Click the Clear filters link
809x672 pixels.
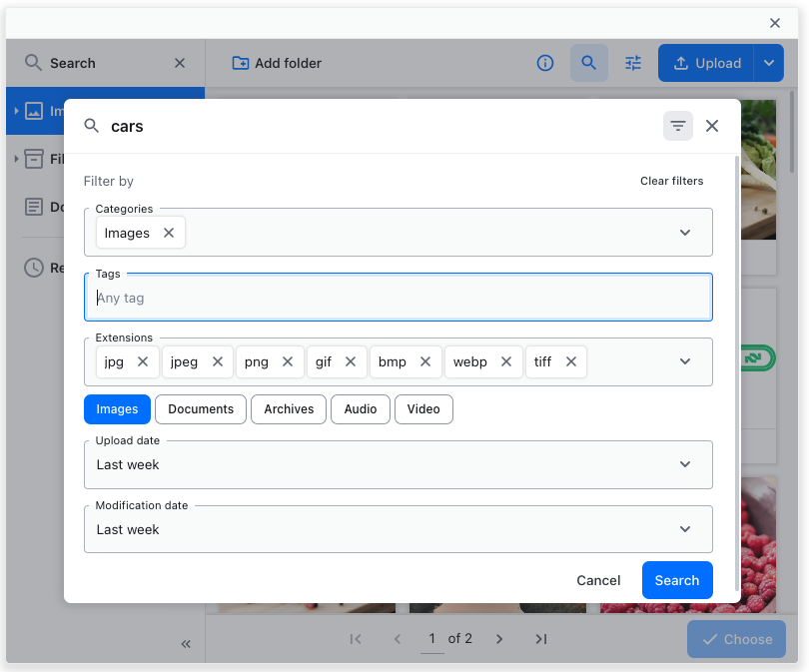click(x=671, y=181)
